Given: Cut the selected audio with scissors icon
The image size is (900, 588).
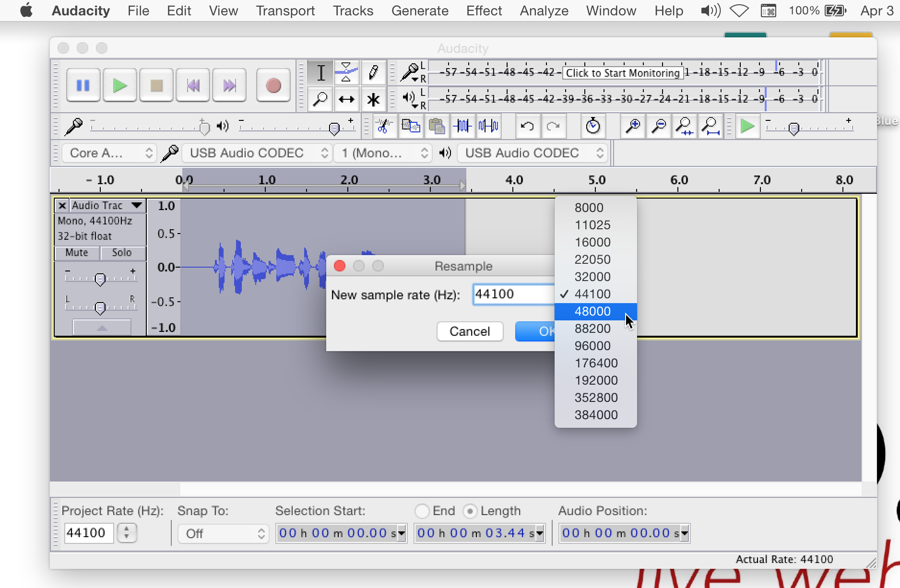Looking at the screenshot, I should [x=383, y=126].
